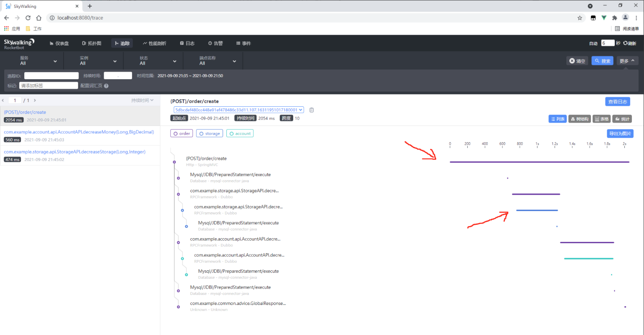The width and height of the screenshot is (644, 335).
Task: Click 导出为图片 export image button
Action: pos(620,133)
